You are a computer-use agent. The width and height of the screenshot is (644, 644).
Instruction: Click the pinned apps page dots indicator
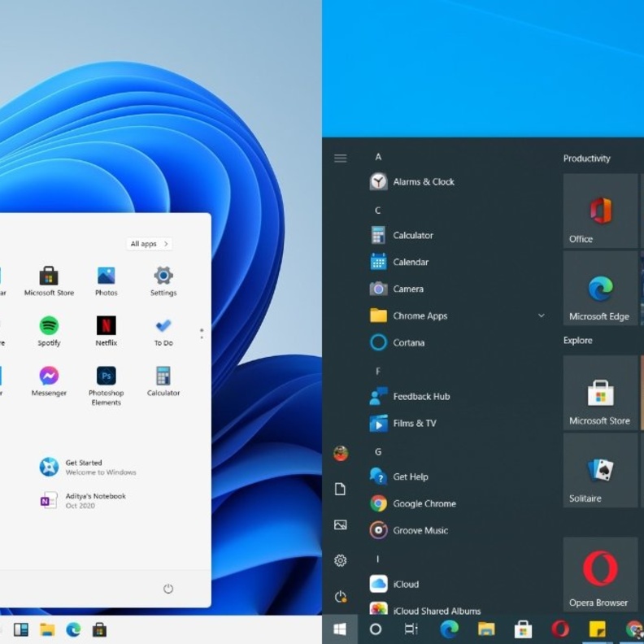point(202,333)
